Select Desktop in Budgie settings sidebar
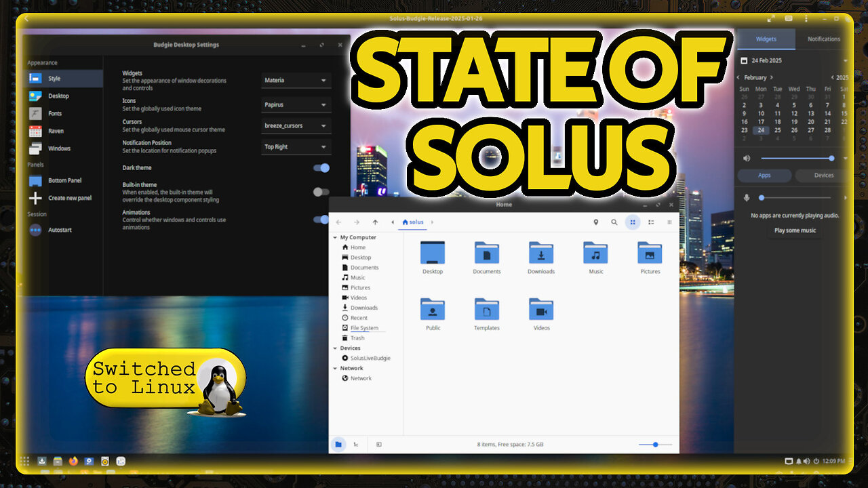Screen dimensions: 868x488 click(x=64, y=96)
